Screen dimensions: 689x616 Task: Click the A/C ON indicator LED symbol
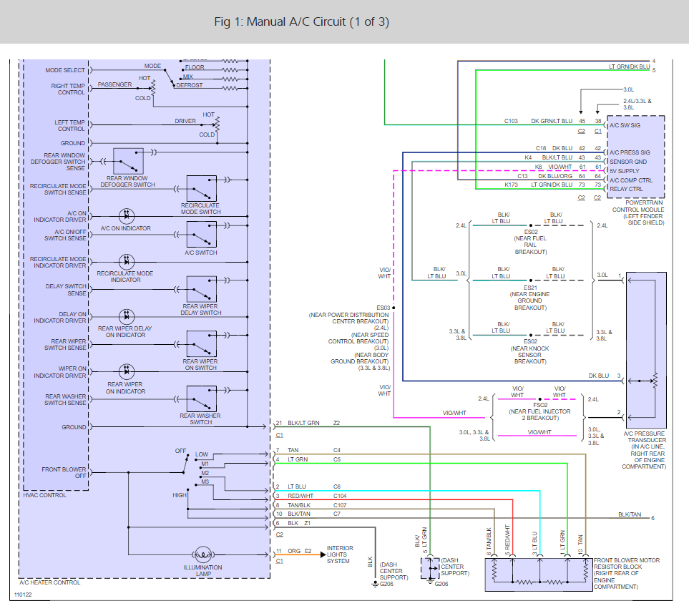(127, 215)
